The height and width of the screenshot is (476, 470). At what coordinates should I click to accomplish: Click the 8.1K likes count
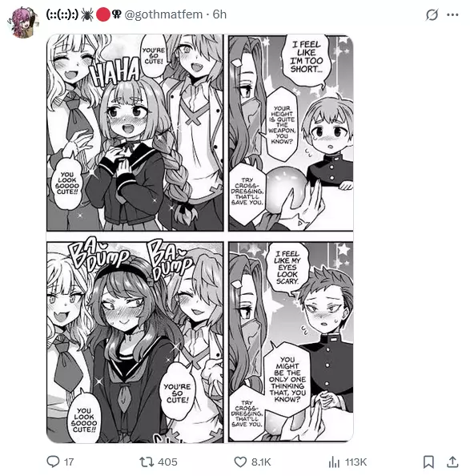tap(261, 462)
